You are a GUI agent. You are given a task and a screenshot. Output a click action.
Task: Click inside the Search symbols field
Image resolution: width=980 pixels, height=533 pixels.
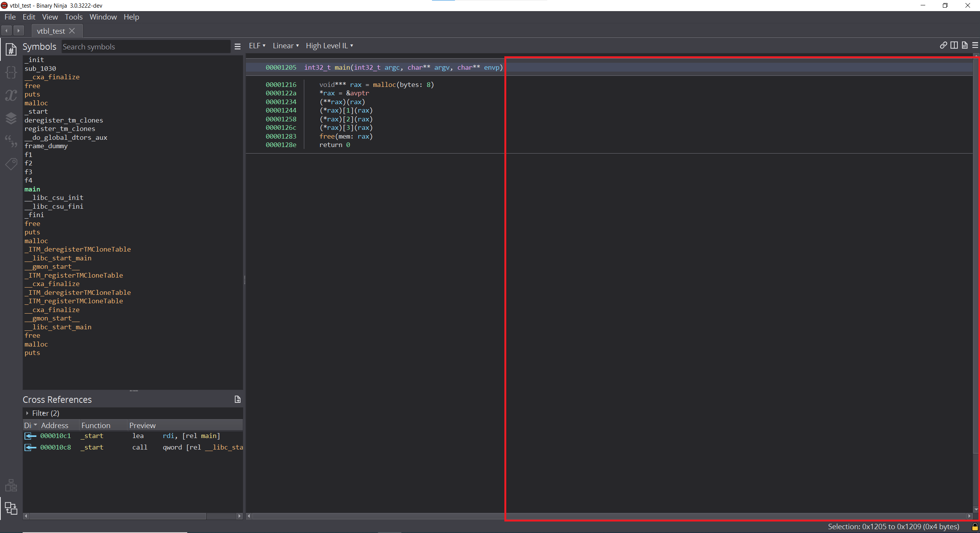(x=146, y=46)
